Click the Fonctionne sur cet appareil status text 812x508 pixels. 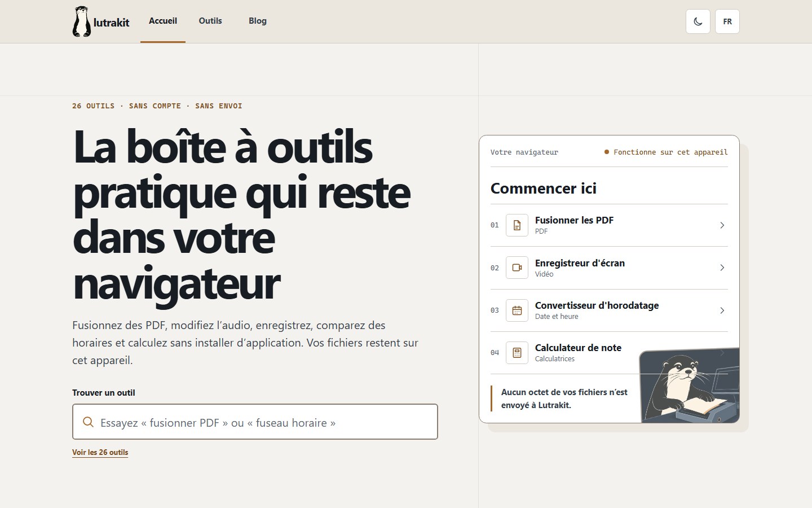(x=670, y=152)
